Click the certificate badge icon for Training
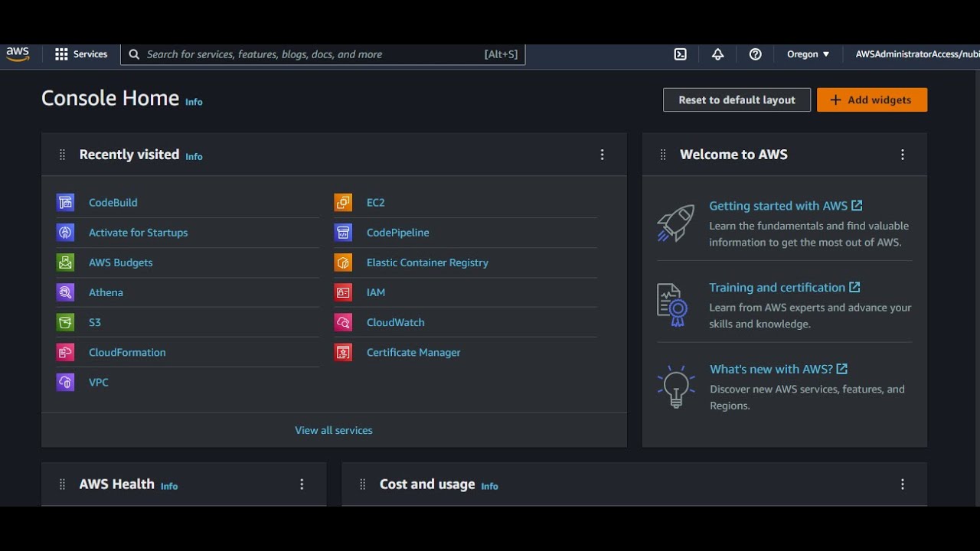Screen dimensions: 980x551 (x=672, y=305)
